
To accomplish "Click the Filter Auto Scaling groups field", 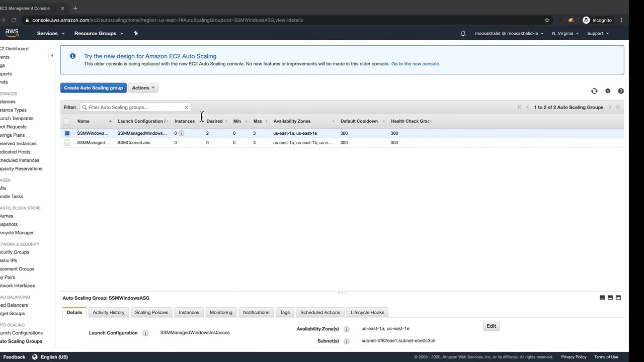I will [x=135, y=107].
